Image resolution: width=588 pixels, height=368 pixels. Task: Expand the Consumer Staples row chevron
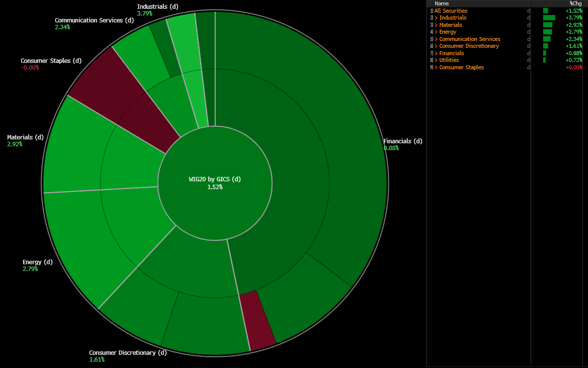click(436, 67)
